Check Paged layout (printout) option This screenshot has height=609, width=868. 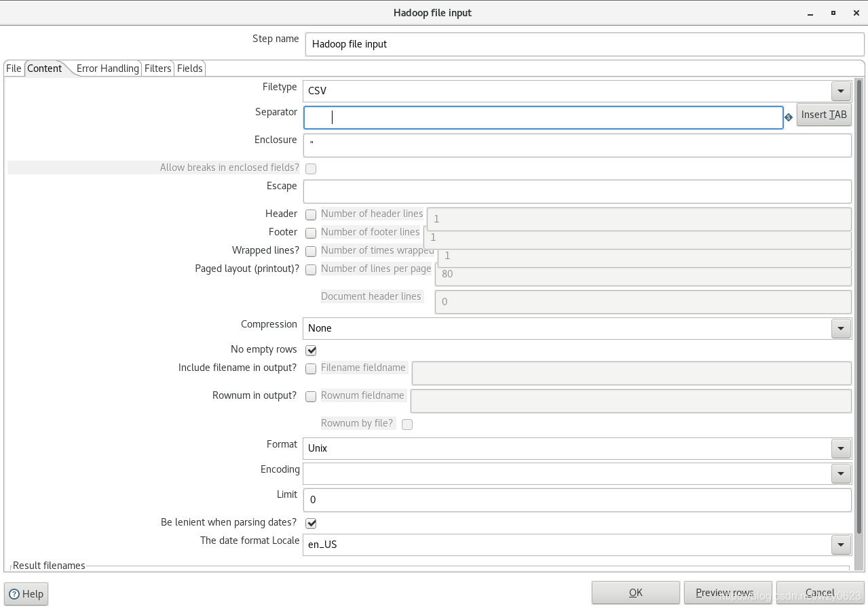coord(311,269)
